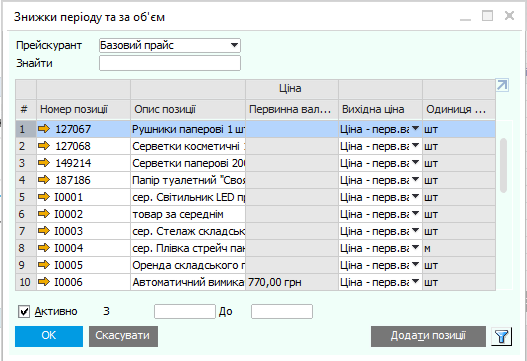Click the Оренда складського cell
The width and height of the screenshot is (527, 361).
(x=188, y=265)
